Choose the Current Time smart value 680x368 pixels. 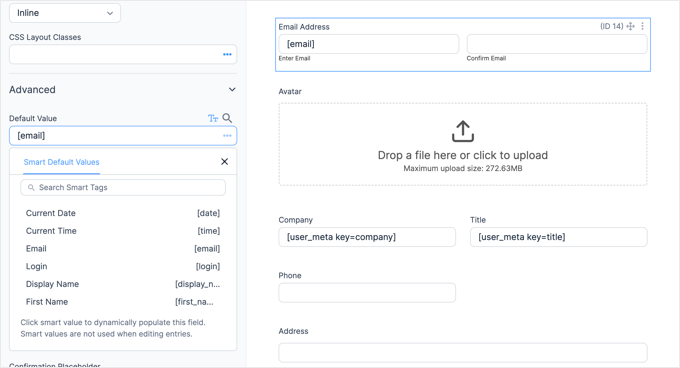[123, 231]
